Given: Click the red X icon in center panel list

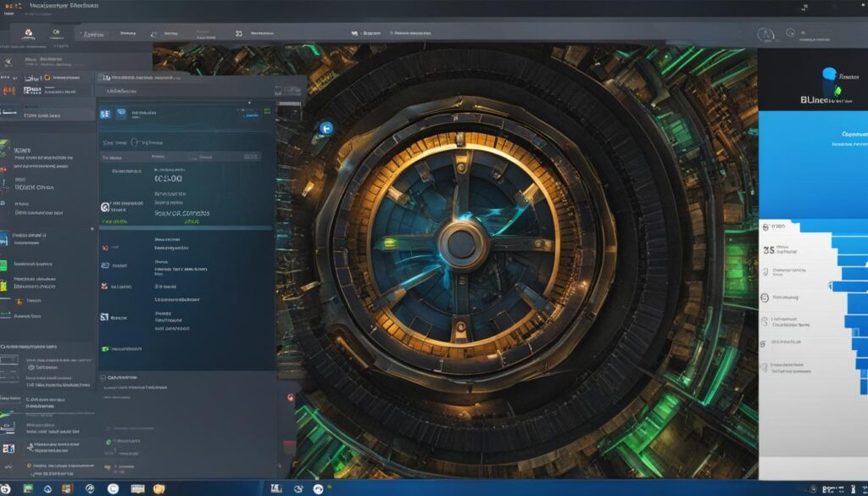Looking at the screenshot, I should (x=104, y=286).
